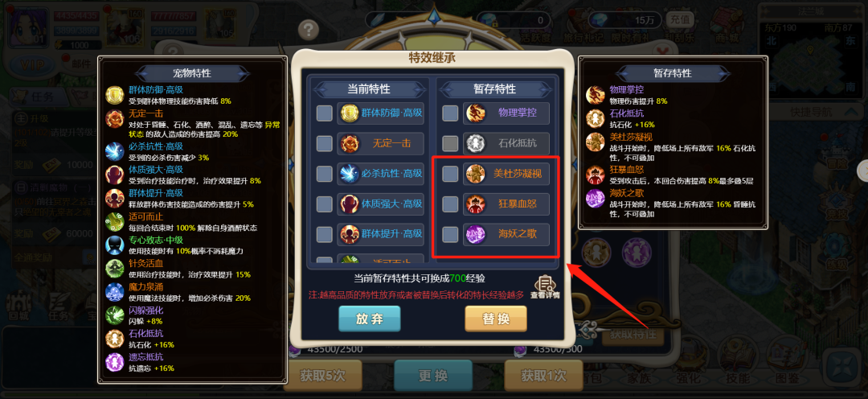Open the question mark help icon
868x399 pixels.
pos(309,29)
